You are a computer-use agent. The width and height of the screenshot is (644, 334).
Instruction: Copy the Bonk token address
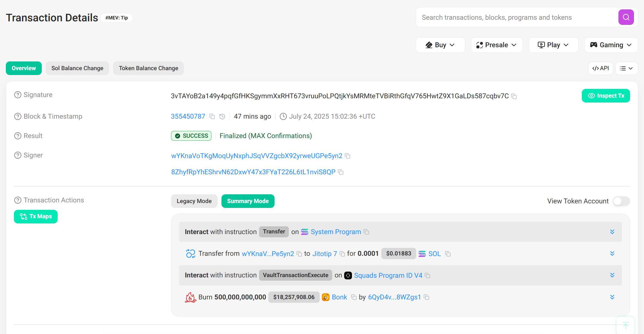[354, 297]
